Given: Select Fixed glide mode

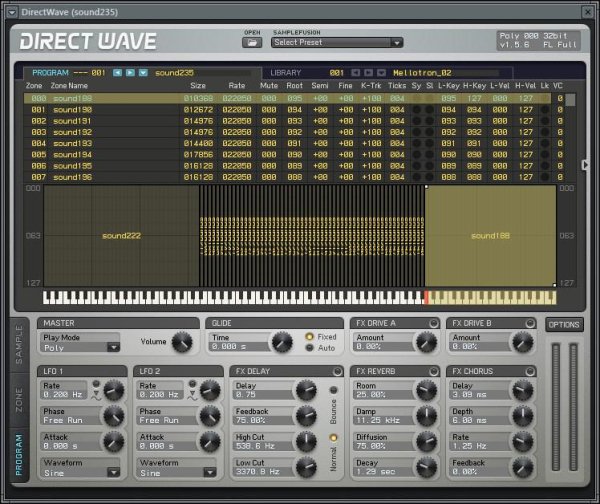Looking at the screenshot, I should point(309,337).
